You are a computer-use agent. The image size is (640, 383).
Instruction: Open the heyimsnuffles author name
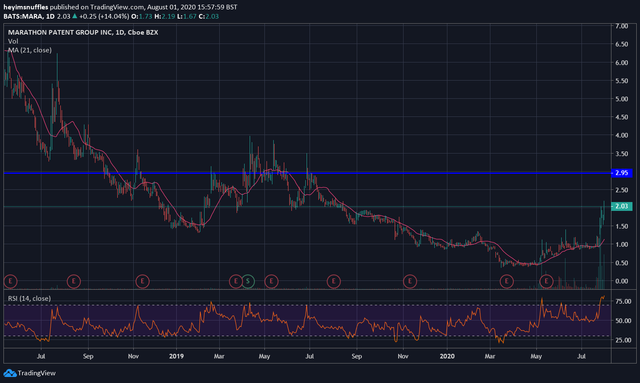point(26,7)
